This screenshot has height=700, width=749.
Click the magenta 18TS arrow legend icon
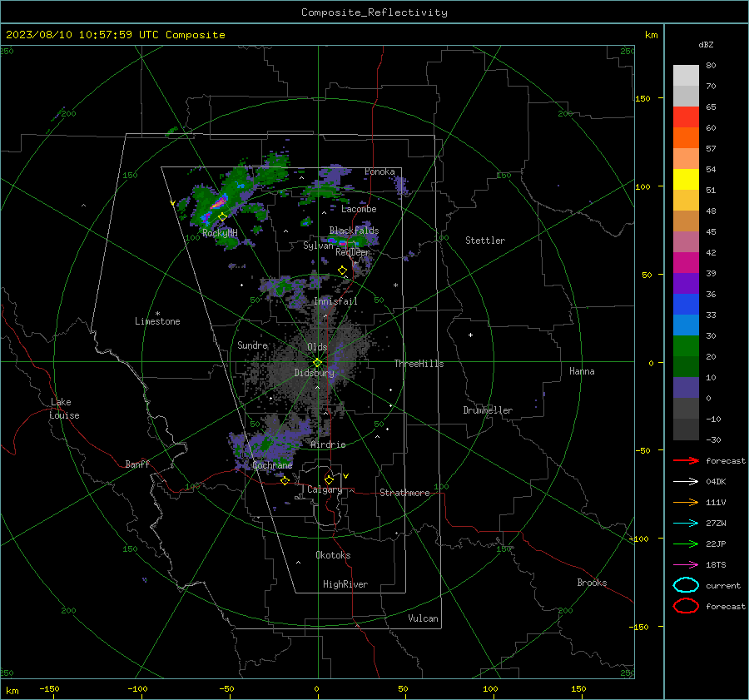686,565
